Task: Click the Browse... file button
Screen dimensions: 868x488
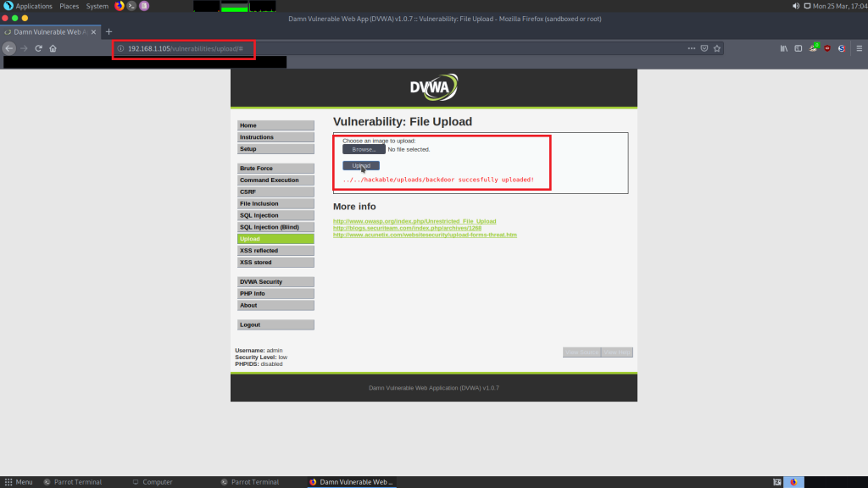Action: (x=364, y=149)
